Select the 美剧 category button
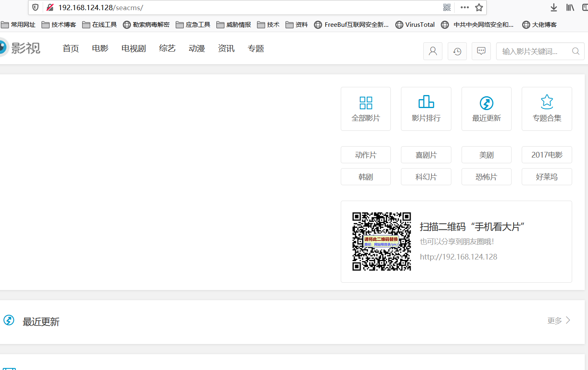 click(486, 155)
